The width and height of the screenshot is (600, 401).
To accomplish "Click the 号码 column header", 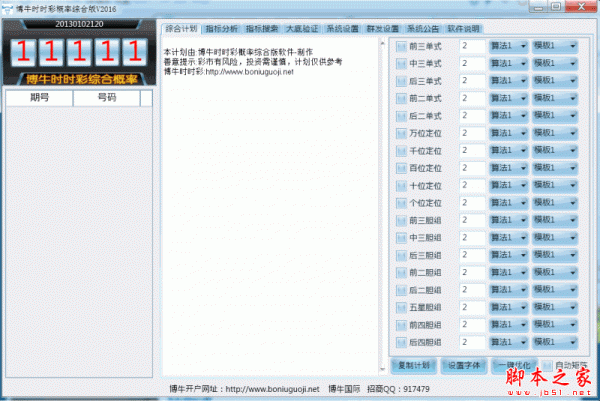I will tap(107, 98).
